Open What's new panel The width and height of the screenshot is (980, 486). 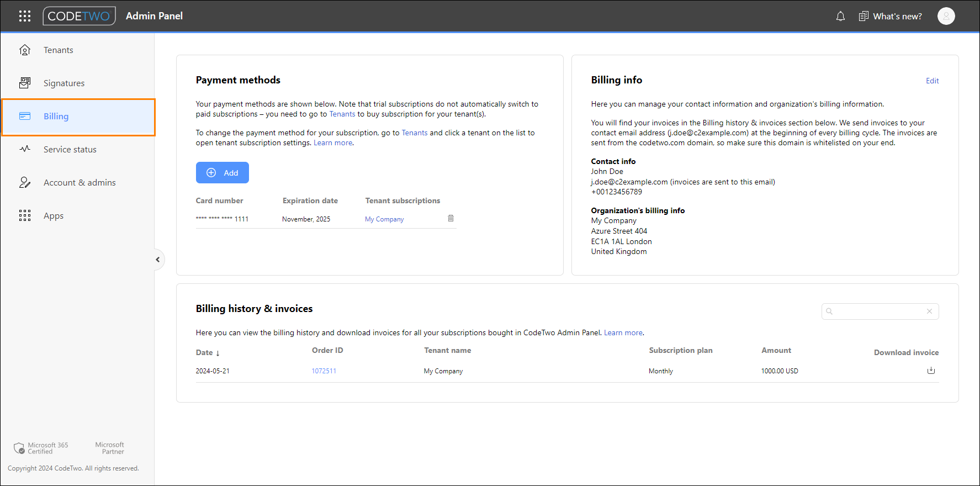890,16
